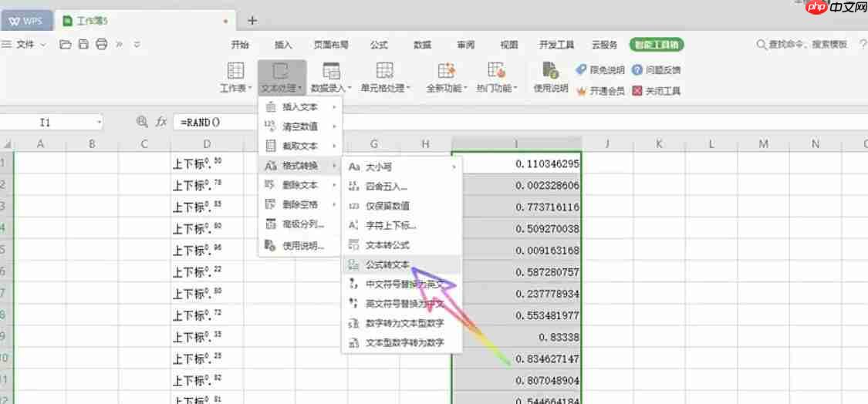The height and width of the screenshot is (404, 868).
Task: Expand the 插入文本 submenu
Action: click(x=301, y=107)
